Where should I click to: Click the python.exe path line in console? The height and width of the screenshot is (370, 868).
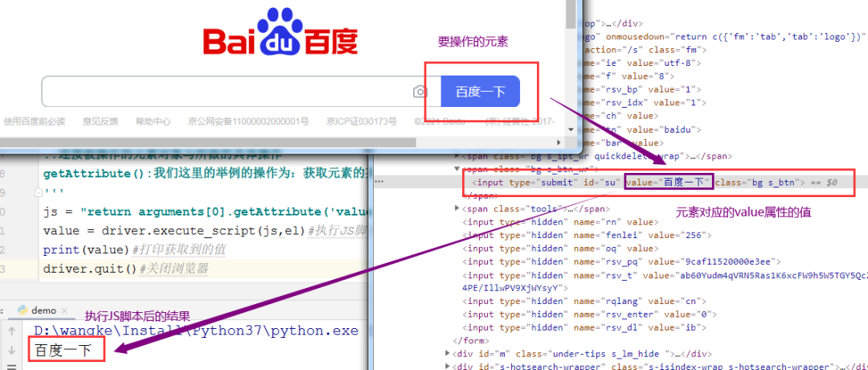pyautogui.click(x=196, y=331)
